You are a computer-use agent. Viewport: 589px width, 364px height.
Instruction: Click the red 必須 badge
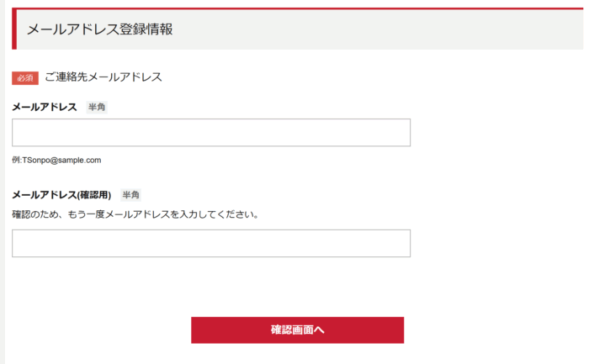coord(25,78)
